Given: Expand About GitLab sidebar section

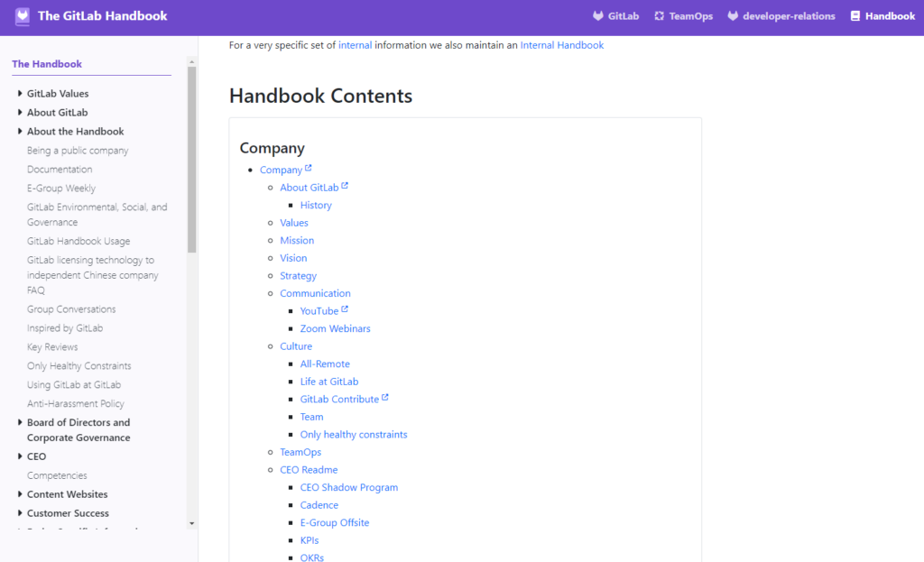Looking at the screenshot, I should click(x=20, y=112).
